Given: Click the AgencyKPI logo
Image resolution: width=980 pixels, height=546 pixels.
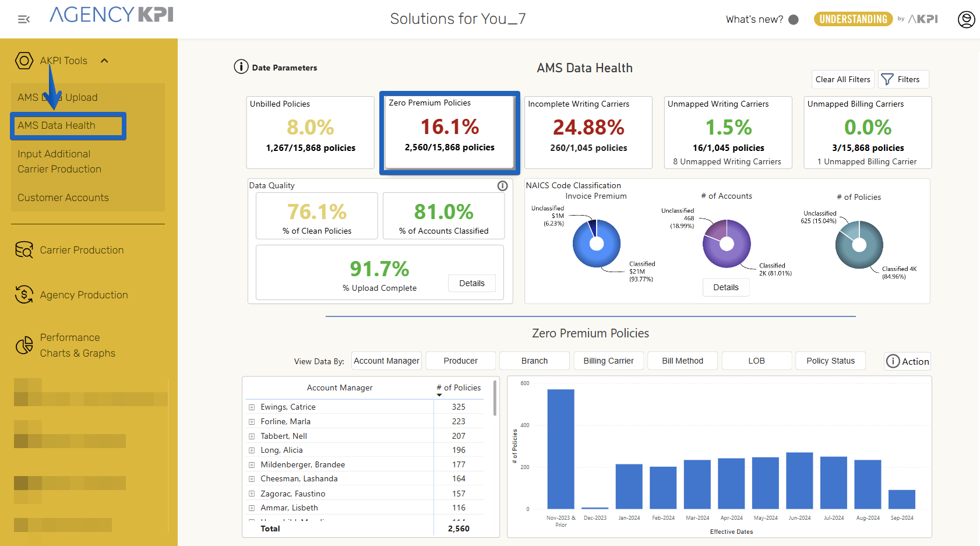Looking at the screenshot, I should pos(111,15).
